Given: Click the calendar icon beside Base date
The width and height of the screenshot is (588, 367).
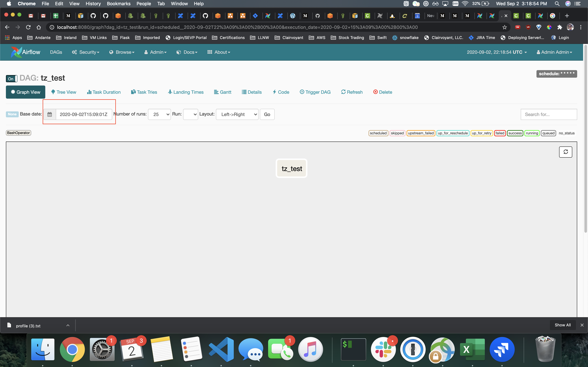Looking at the screenshot, I should coord(50,114).
